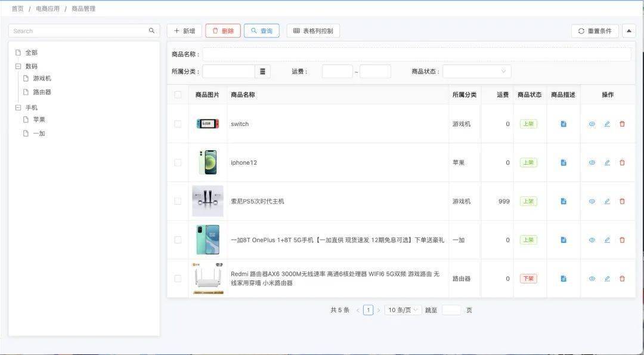Collapse the filter panel with up-arrow button
This screenshot has height=355, width=644.
(x=629, y=31)
